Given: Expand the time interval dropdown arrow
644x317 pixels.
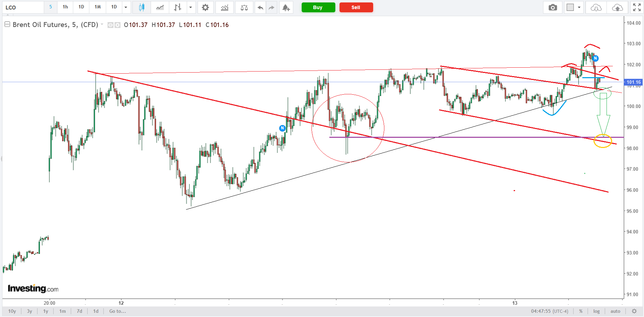Looking at the screenshot, I should pos(126,7).
